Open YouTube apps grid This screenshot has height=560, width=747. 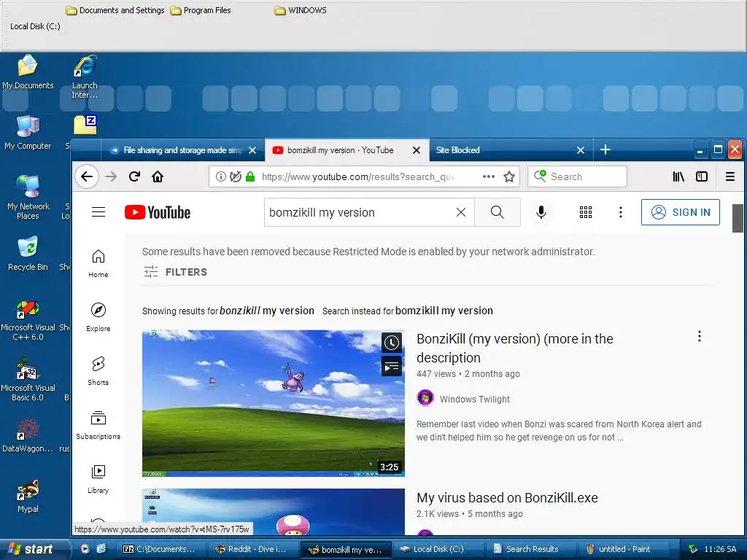coord(586,212)
